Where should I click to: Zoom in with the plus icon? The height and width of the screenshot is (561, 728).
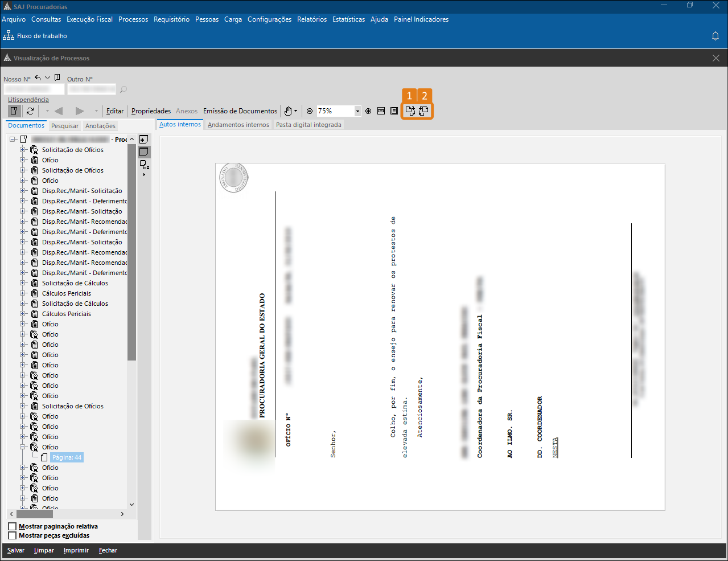(368, 111)
